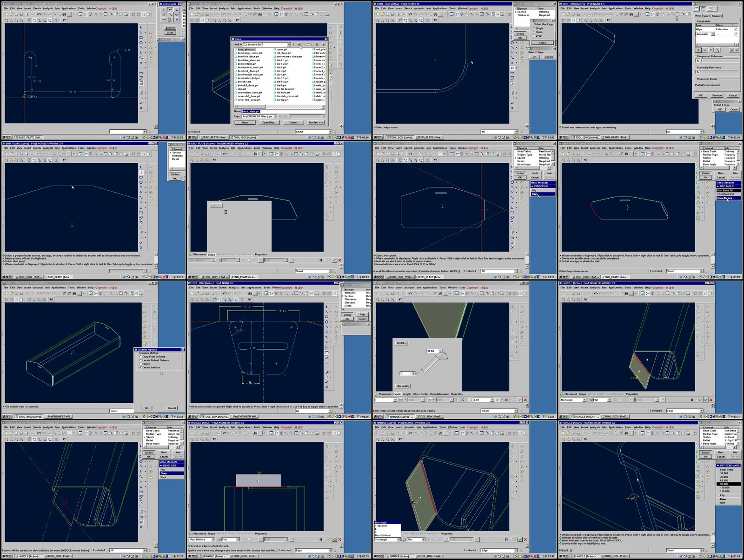
Task: Click the Open Rep... button
Action: click(x=269, y=123)
